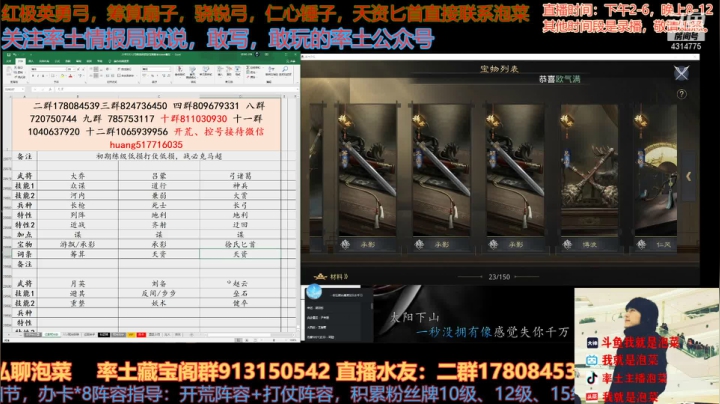Click the Save icon in Excel title bar
720x404 pixels.
coord(8,54)
